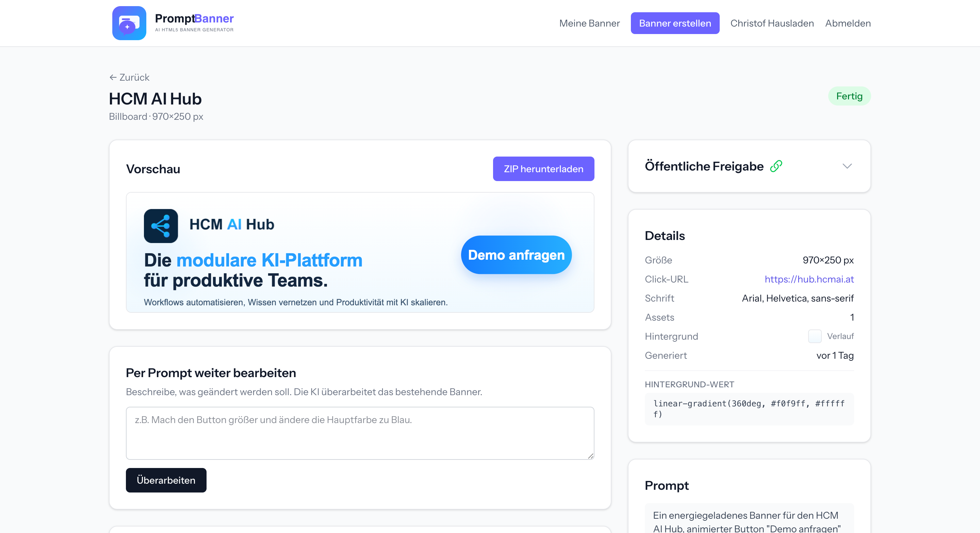The height and width of the screenshot is (533, 980).
Task: Open Banner erstellen in the navigation
Action: click(675, 23)
